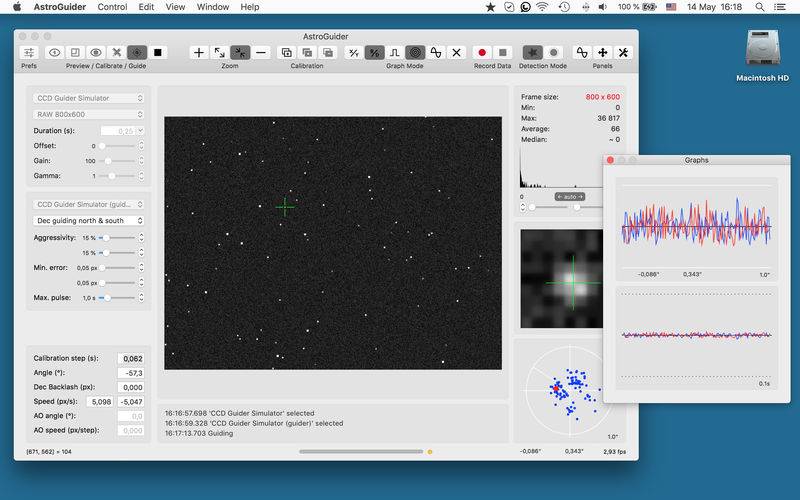Click the Max. pulse stepper arrows

tap(141, 297)
